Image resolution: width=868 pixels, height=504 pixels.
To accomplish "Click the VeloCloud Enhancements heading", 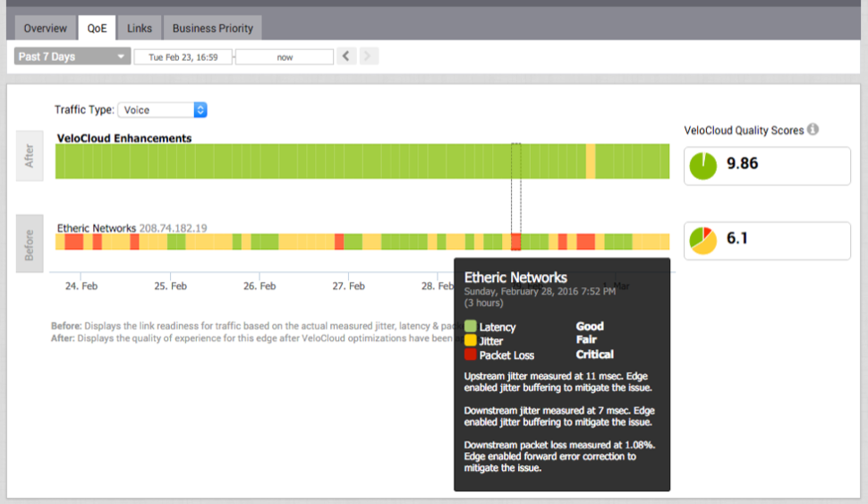I will coord(124,138).
